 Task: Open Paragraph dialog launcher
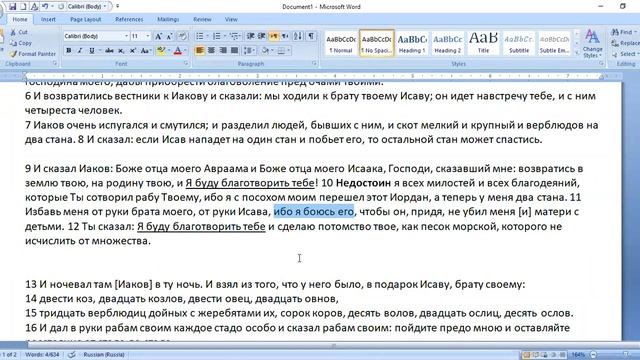pyautogui.click(x=314, y=64)
